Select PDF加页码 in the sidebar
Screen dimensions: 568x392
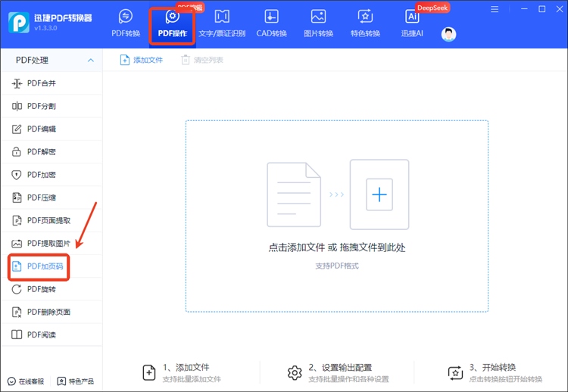point(51,266)
